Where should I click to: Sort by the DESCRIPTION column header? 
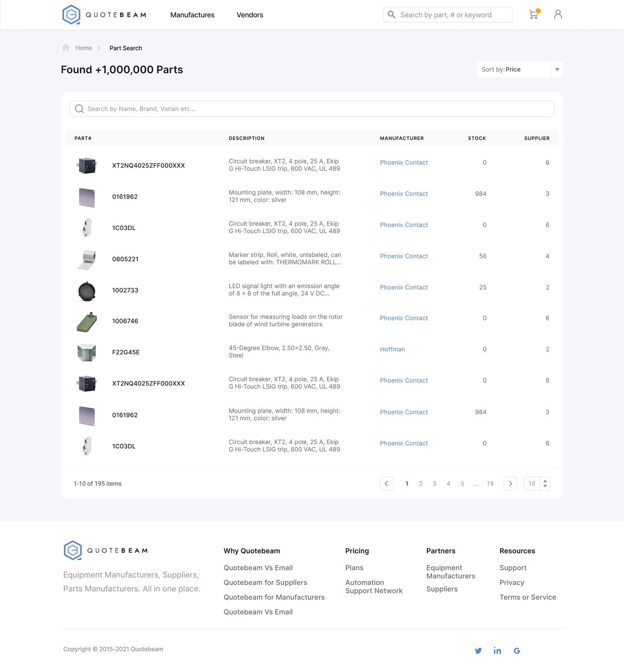(x=246, y=138)
